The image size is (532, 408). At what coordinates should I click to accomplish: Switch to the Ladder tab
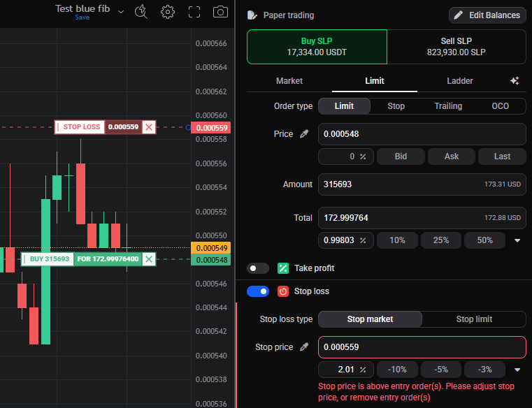click(x=460, y=81)
